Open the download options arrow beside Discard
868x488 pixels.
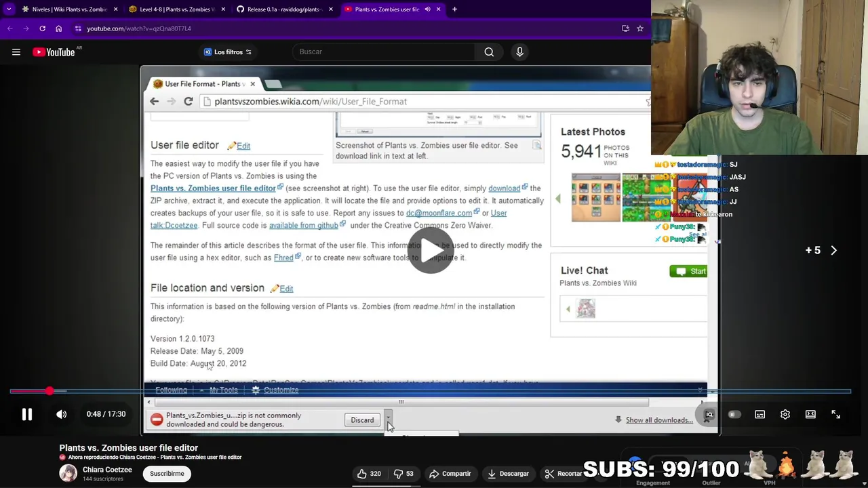388,420
